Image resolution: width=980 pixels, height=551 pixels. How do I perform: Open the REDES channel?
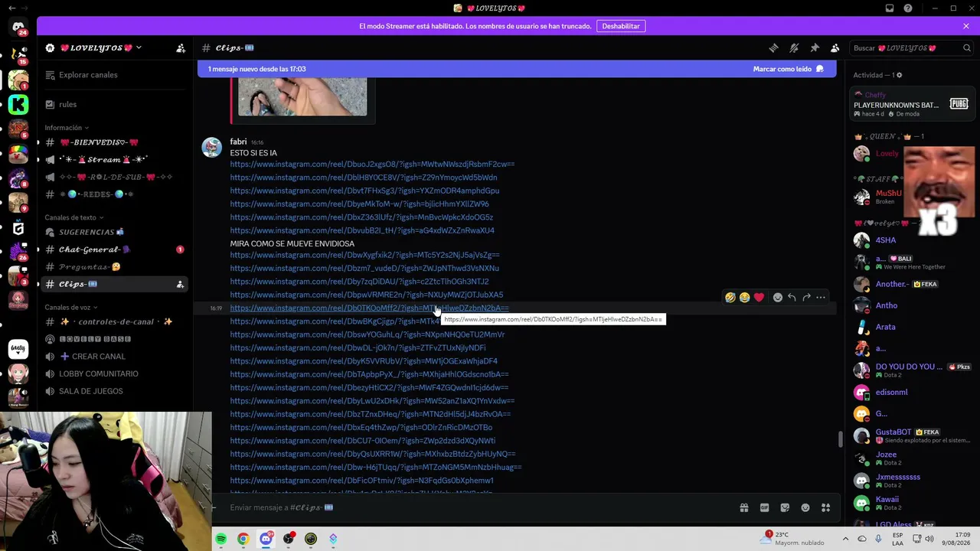click(115, 194)
